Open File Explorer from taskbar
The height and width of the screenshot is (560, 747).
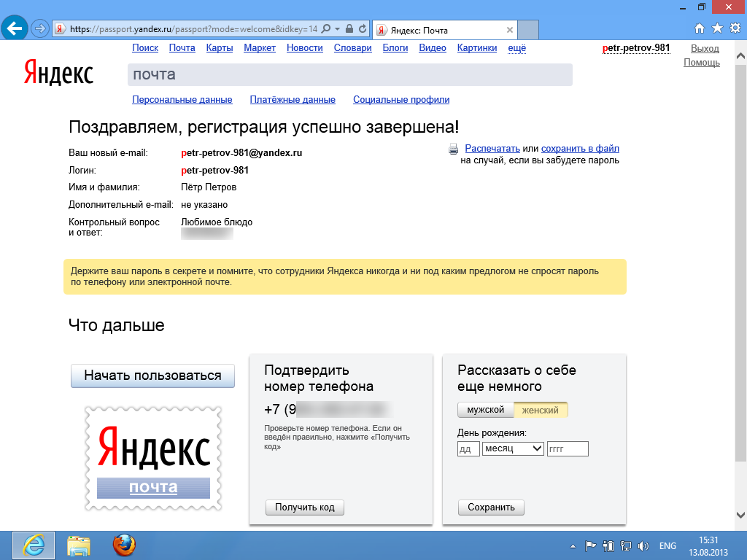[79, 545]
